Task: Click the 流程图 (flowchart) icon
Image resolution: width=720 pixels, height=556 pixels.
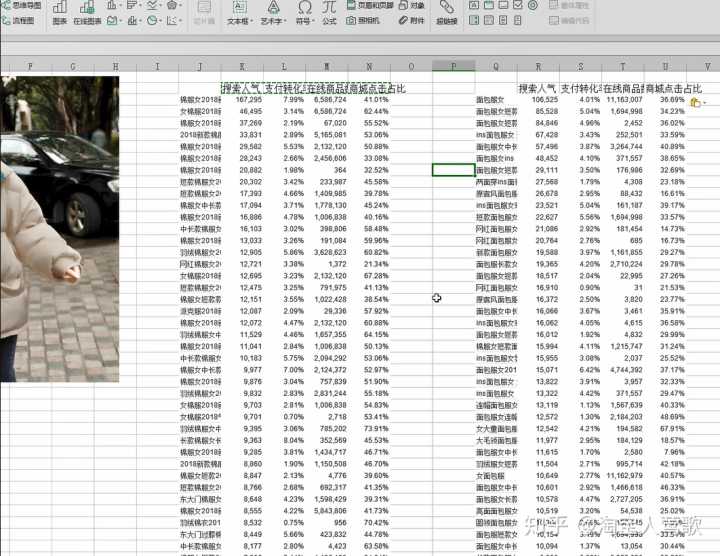Action: click(x=23, y=20)
